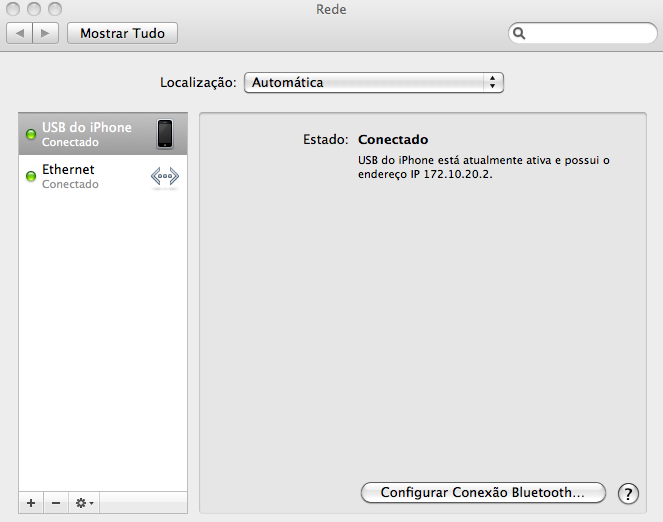663x522 pixels.
Task: Click the Localização label
Action: pyautogui.click(x=198, y=82)
